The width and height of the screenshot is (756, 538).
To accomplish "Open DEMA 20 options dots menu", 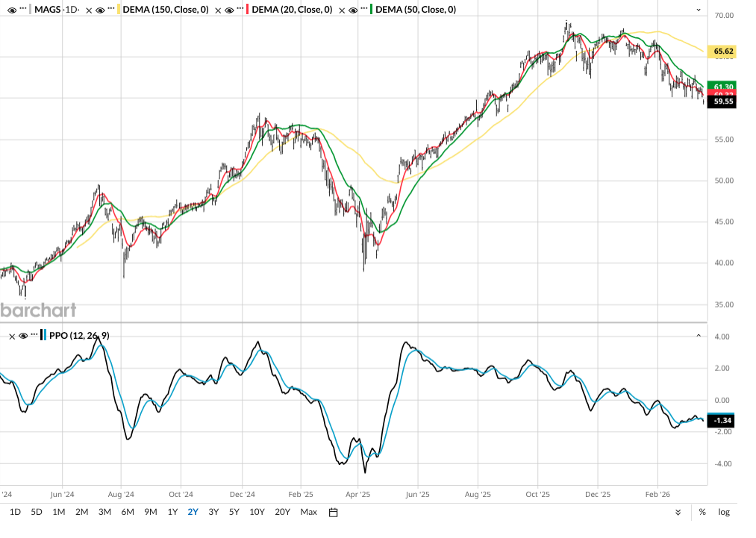I will [240, 9].
